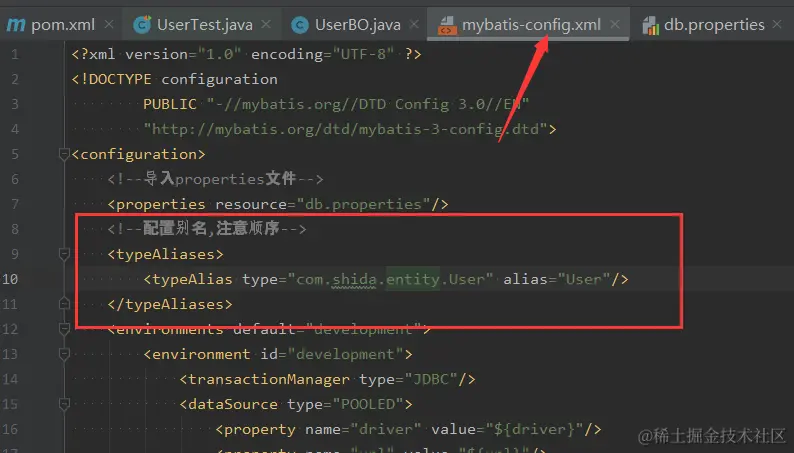794x453 pixels.
Task: Click the properties file icon on db.properties tab
Action: click(651, 25)
